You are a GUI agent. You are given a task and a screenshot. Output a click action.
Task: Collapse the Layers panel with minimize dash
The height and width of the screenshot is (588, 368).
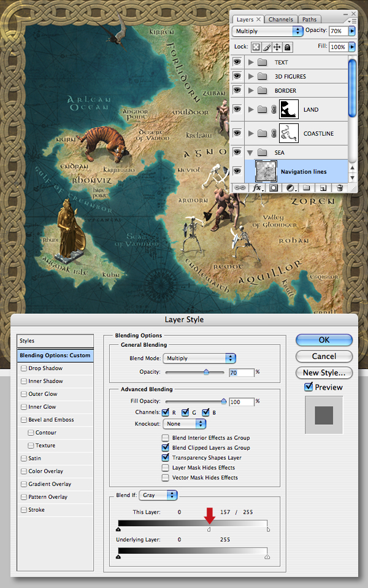pos(345,14)
